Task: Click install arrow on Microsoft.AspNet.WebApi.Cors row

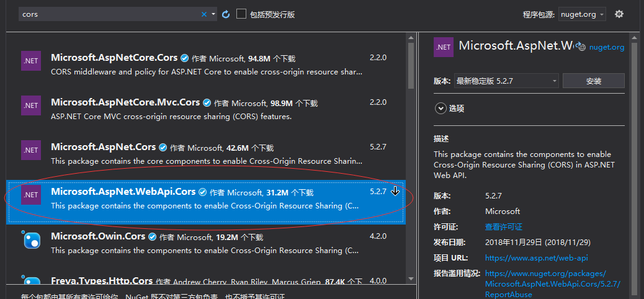Action: pos(395,191)
